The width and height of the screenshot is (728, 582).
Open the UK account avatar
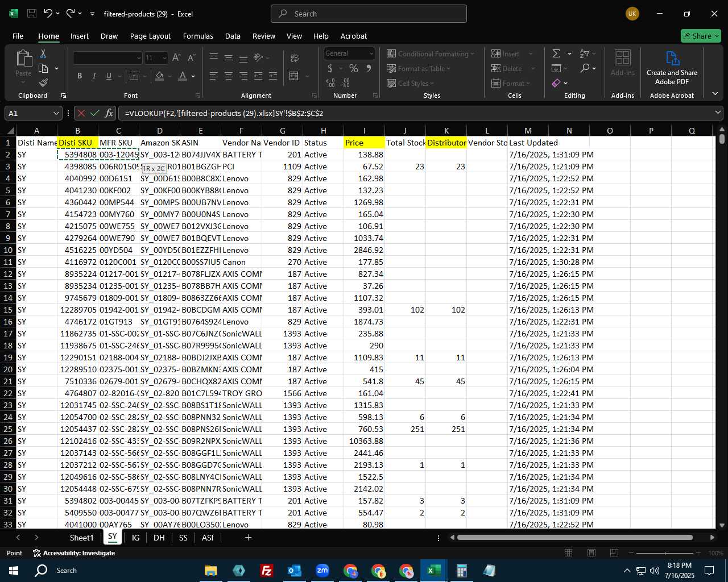coord(632,14)
